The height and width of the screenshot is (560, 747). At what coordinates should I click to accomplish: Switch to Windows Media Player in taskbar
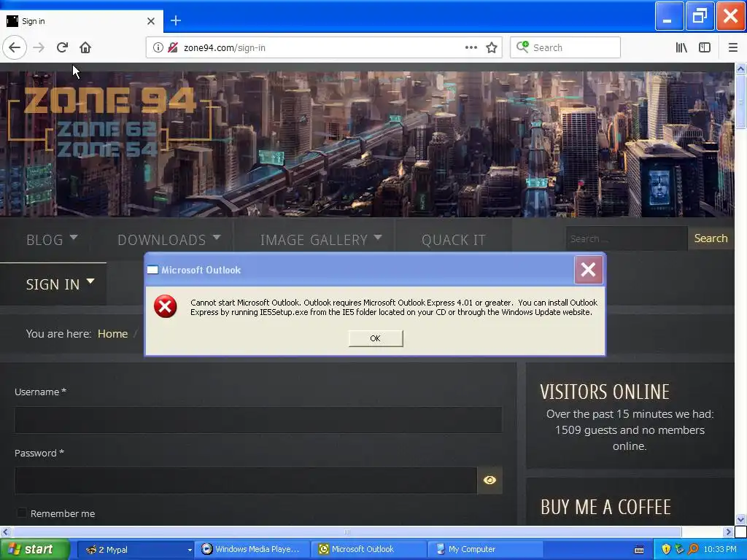(x=252, y=550)
